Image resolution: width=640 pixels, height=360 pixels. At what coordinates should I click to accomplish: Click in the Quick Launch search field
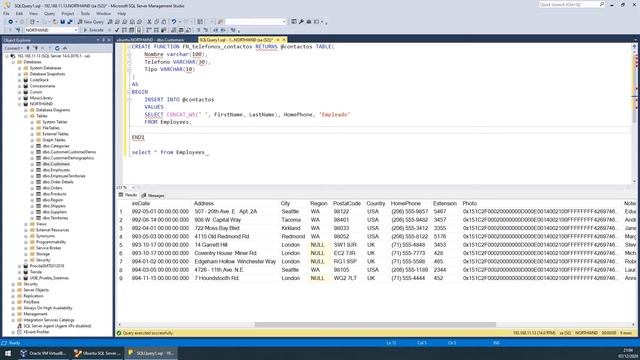[x=568, y=4]
